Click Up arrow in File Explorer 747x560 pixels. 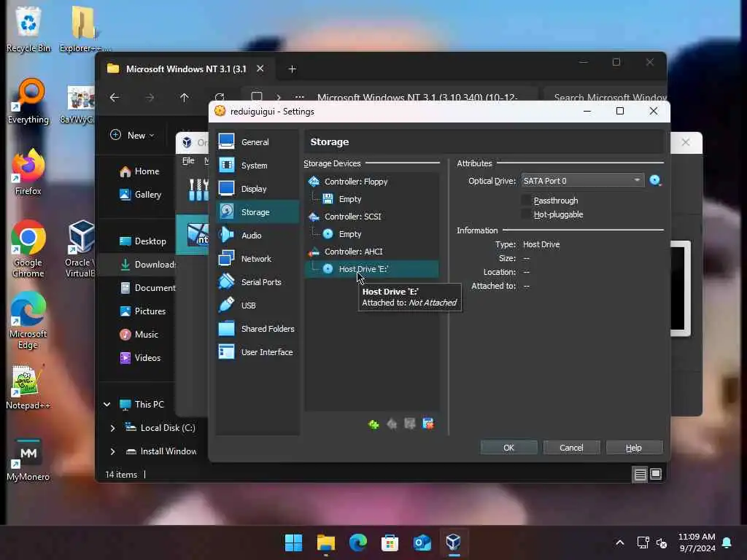[x=185, y=98]
